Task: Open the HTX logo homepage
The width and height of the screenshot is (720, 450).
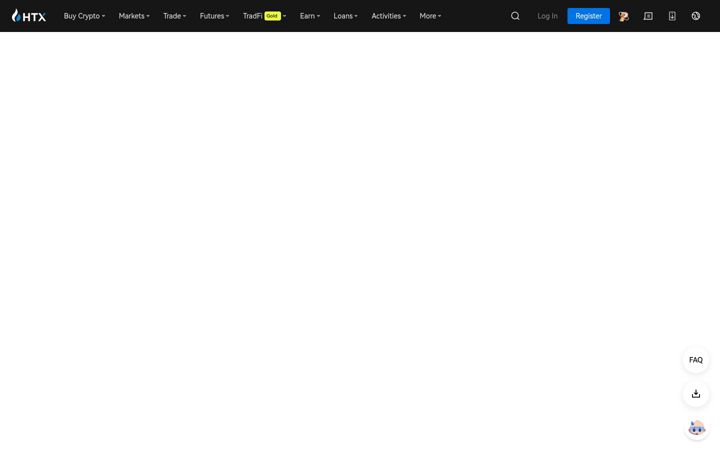Action: pos(28,16)
